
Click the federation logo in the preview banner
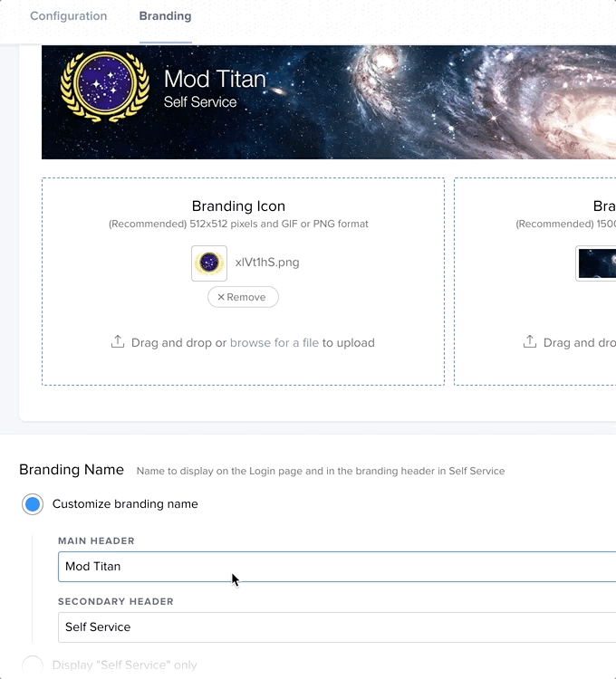[105, 86]
